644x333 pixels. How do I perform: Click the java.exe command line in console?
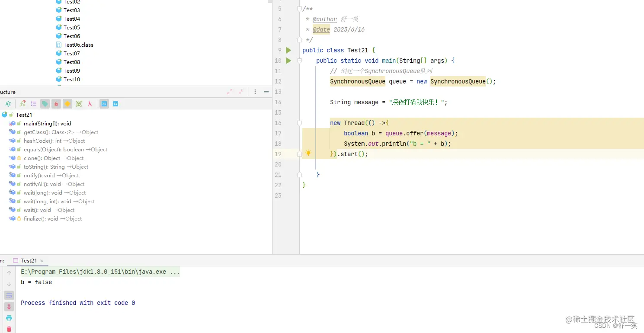pyautogui.click(x=100, y=272)
